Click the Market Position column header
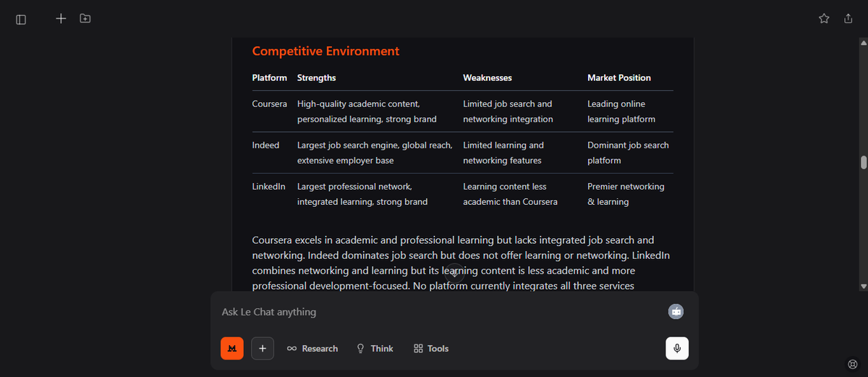The height and width of the screenshot is (377, 868). [x=619, y=77]
